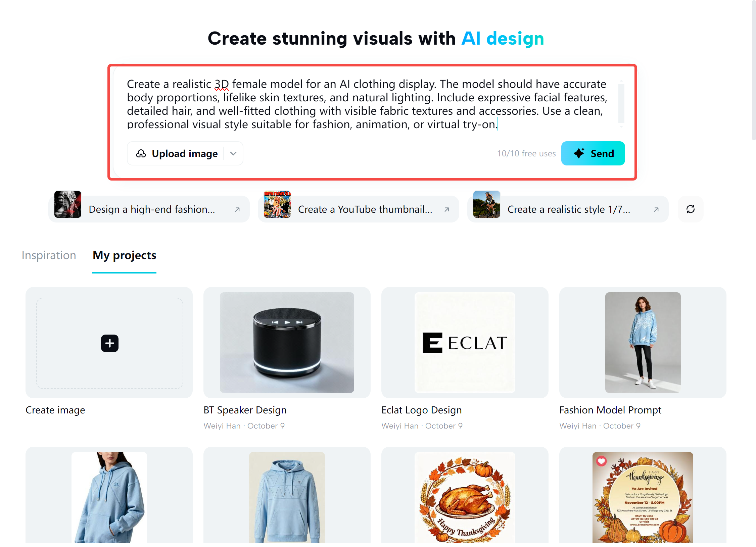756x547 pixels.
Task: Click the arrow icon on fashion suggestion
Action: 237,209
